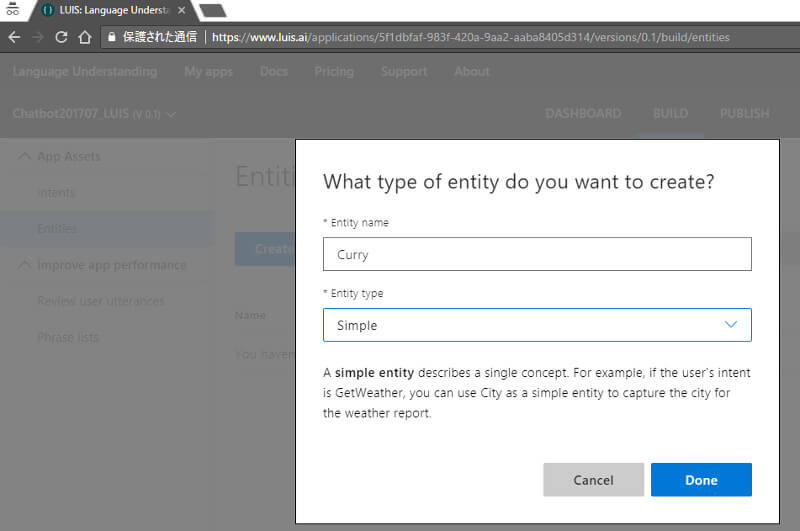Click the dialog heading text
Viewport: 800px width, 531px height.
point(518,182)
